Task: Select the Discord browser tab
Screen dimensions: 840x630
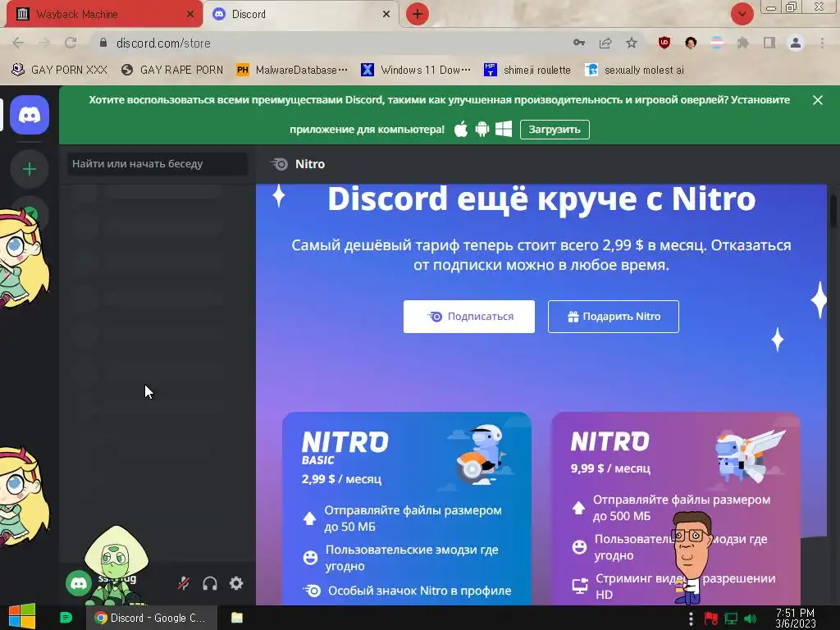Action: 300,15
